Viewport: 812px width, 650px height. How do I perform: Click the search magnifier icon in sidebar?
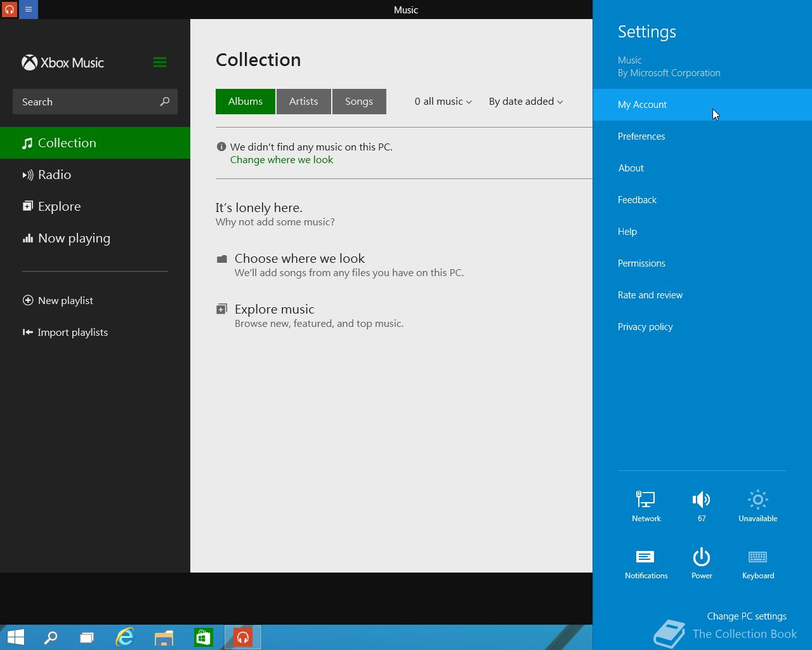(x=165, y=102)
